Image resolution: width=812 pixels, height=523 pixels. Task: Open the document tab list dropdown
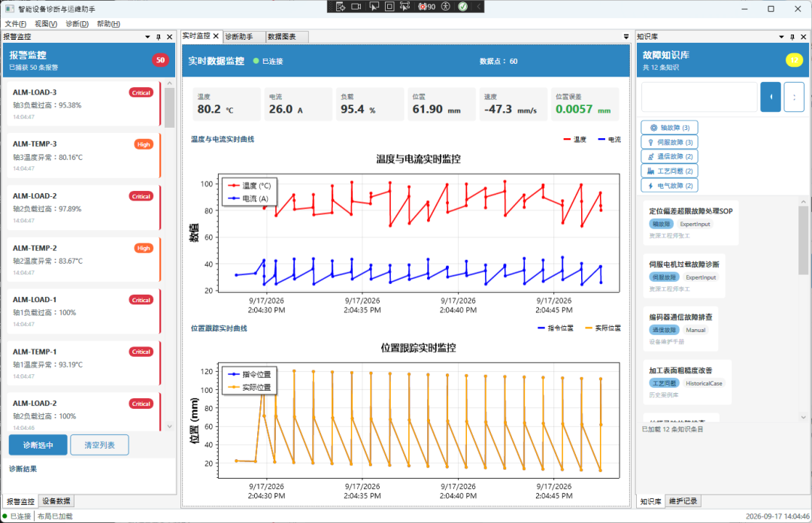[626, 37]
